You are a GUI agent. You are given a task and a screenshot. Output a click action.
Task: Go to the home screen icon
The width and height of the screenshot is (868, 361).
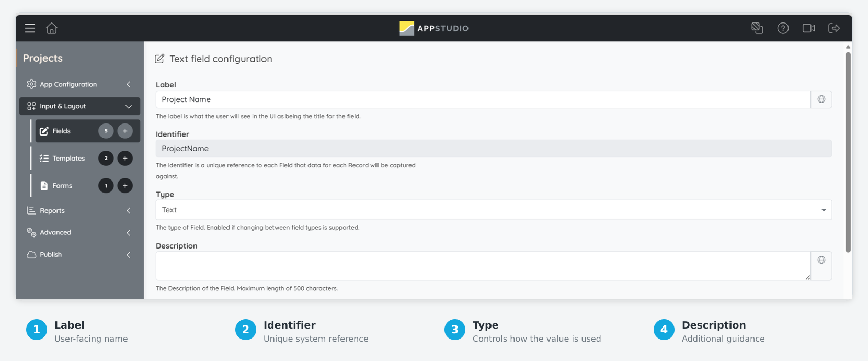tap(52, 28)
